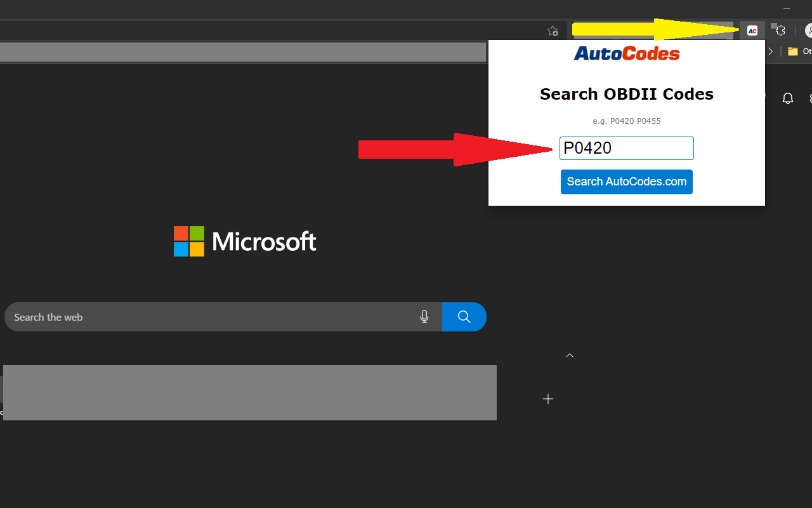Screen dimensions: 812x508
Task: Start voice search with the microphone icon
Action: (424, 317)
